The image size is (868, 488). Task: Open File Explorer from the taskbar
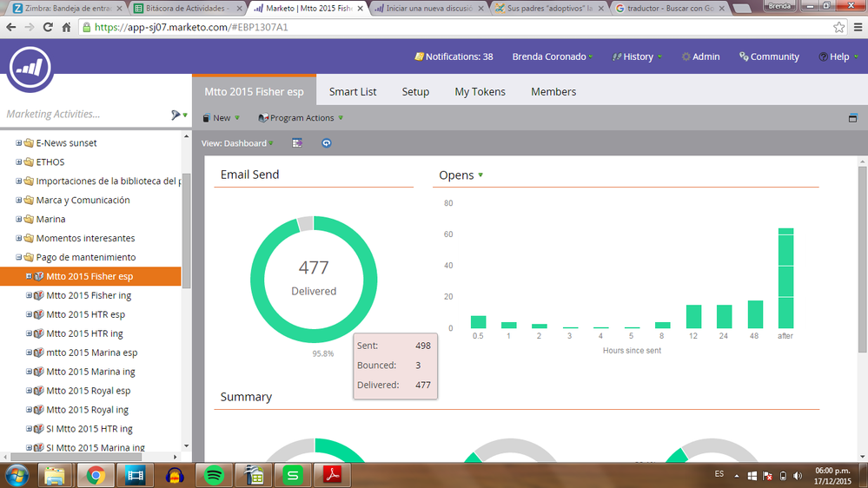[x=55, y=475]
